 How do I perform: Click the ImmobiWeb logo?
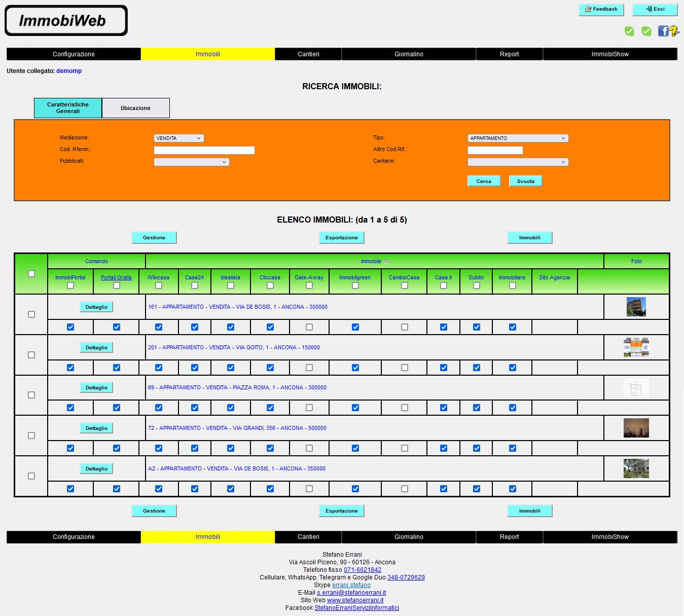click(x=66, y=20)
